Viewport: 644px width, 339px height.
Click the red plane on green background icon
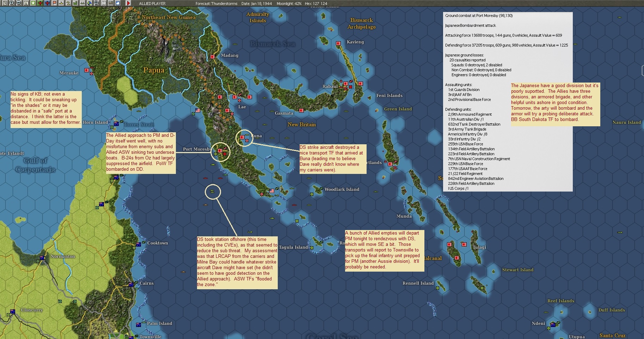(40, 3)
